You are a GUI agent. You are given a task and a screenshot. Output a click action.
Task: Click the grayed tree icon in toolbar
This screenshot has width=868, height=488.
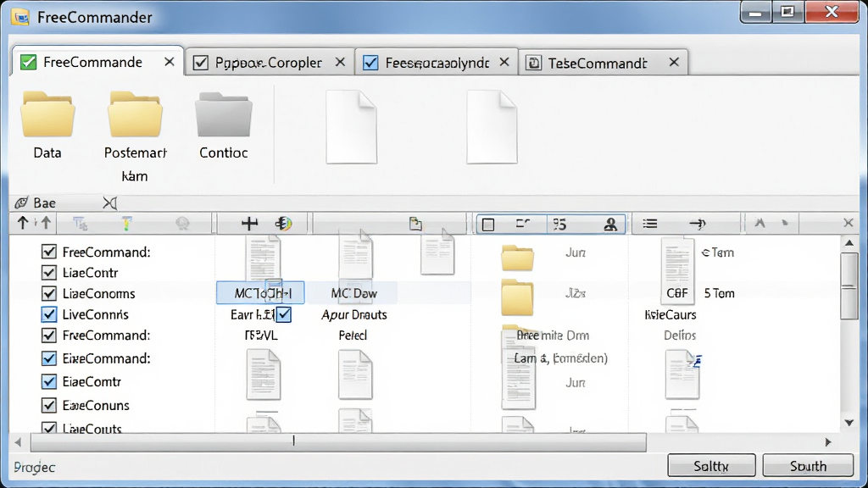point(81,224)
